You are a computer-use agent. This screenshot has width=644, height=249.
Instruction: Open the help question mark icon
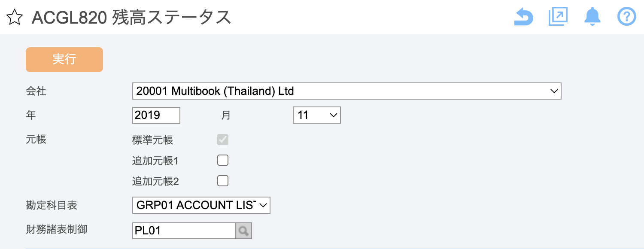(x=626, y=17)
